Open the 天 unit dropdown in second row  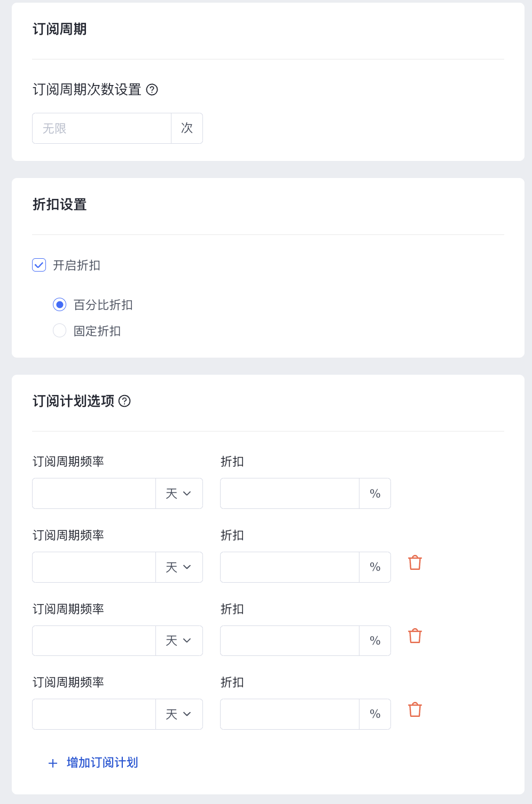click(x=179, y=567)
